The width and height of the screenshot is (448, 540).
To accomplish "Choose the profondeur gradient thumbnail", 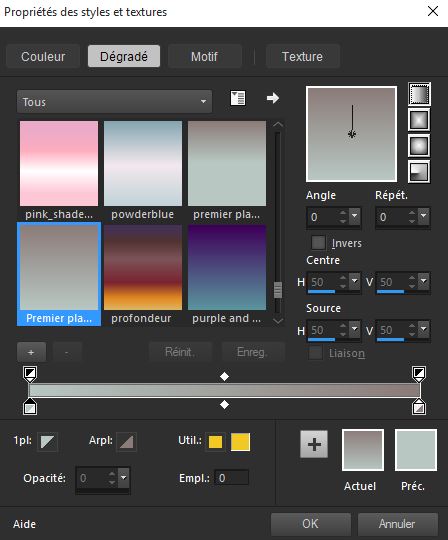I will (x=143, y=275).
